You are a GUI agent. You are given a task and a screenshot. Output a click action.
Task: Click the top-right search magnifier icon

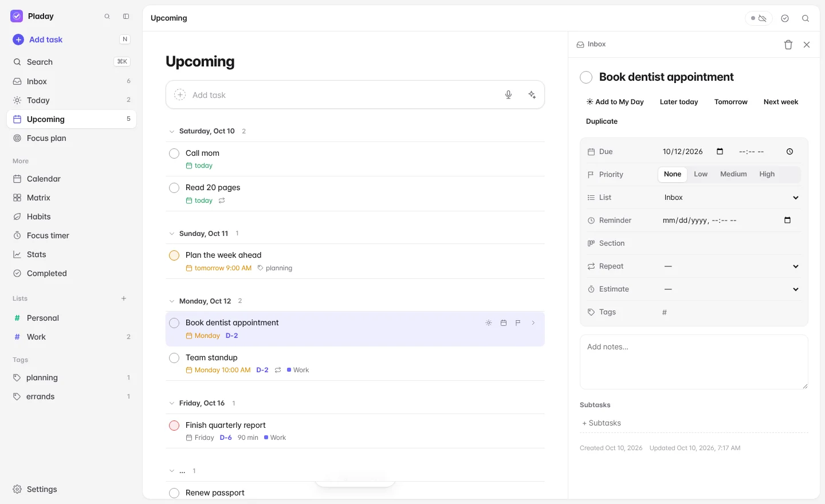(806, 18)
